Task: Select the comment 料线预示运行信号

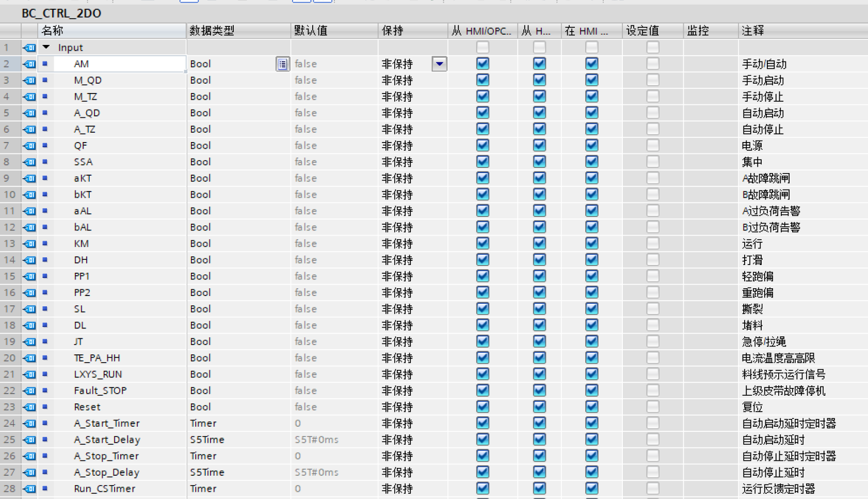Action: click(783, 375)
